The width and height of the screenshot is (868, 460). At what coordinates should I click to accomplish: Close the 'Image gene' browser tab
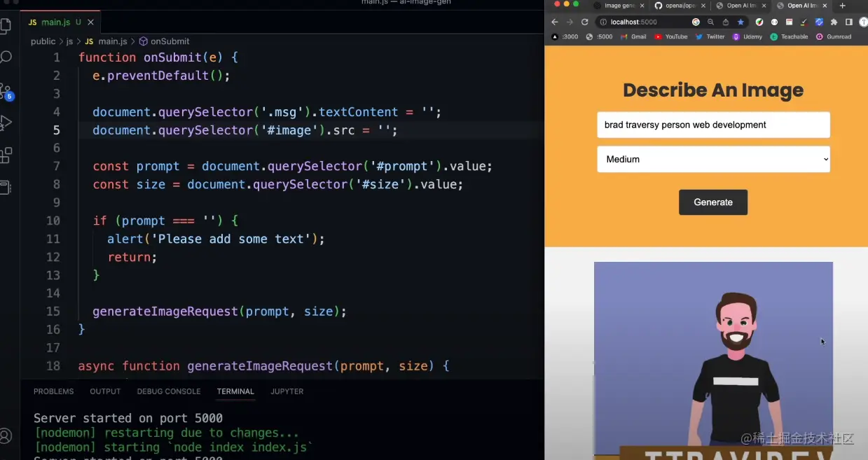tap(642, 6)
